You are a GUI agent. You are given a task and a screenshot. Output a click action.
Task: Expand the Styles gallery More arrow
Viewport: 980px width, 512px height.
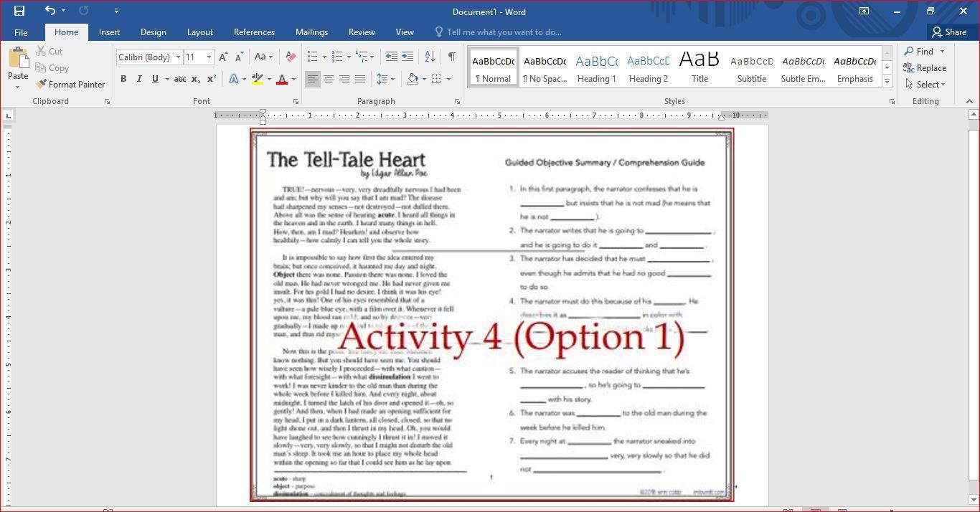click(887, 81)
